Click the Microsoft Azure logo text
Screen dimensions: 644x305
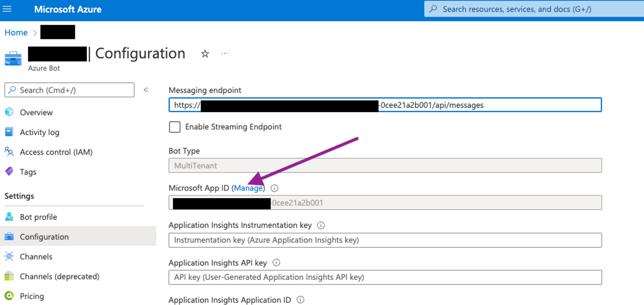click(68, 9)
